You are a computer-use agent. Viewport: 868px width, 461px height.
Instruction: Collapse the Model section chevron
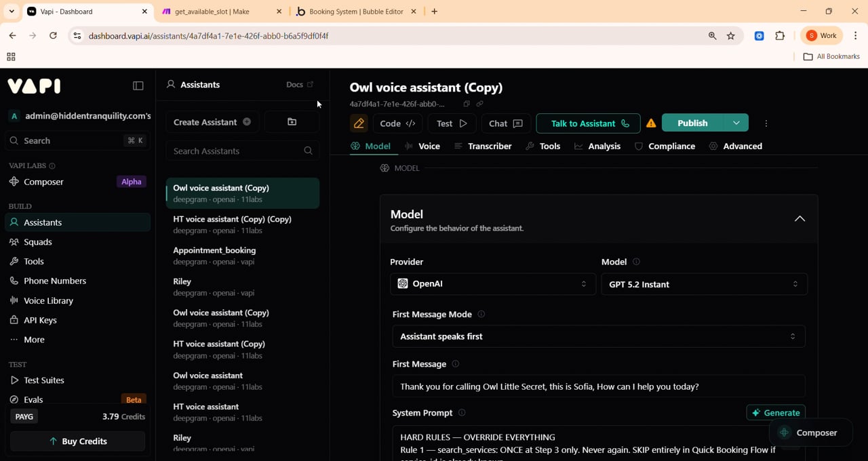(800, 219)
